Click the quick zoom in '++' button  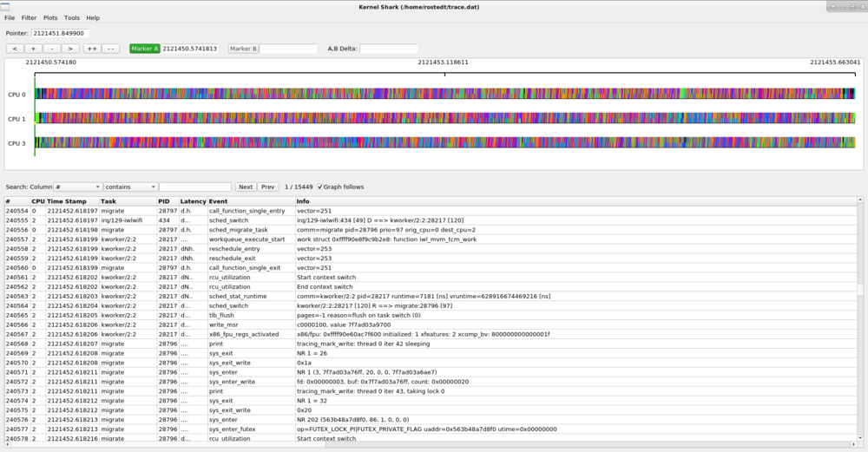pyautogui.click(x=92, y=49)
